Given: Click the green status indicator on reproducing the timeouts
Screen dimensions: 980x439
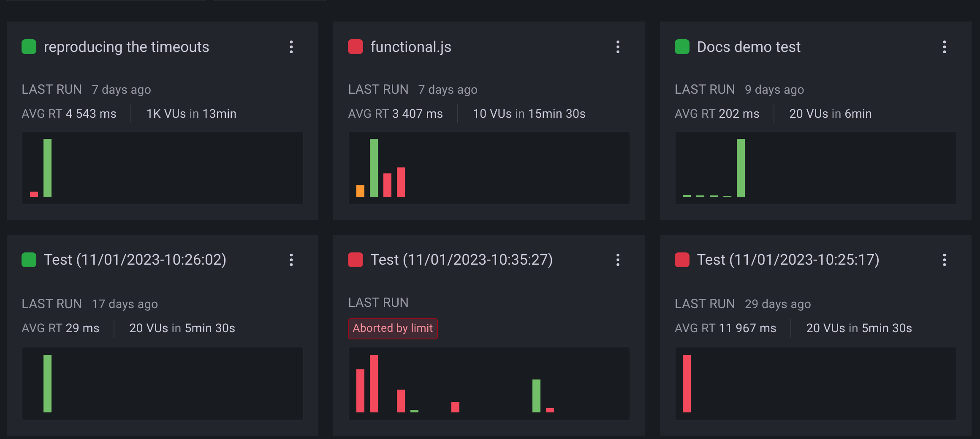Looking at the screenshot, I should click(28, 47).
